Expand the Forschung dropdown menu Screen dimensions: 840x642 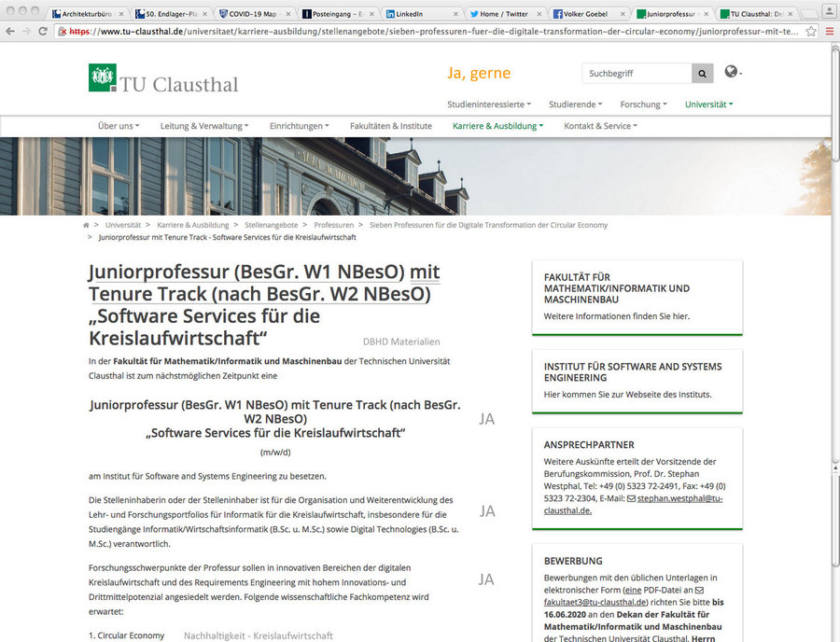[643, 105]
